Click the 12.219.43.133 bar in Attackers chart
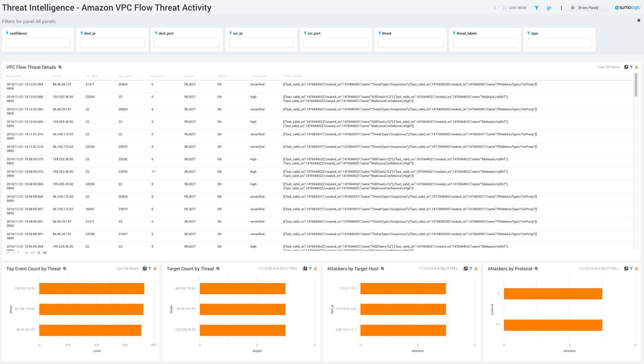Viewport: 644px width, 364px height. (x=403, y=309)
